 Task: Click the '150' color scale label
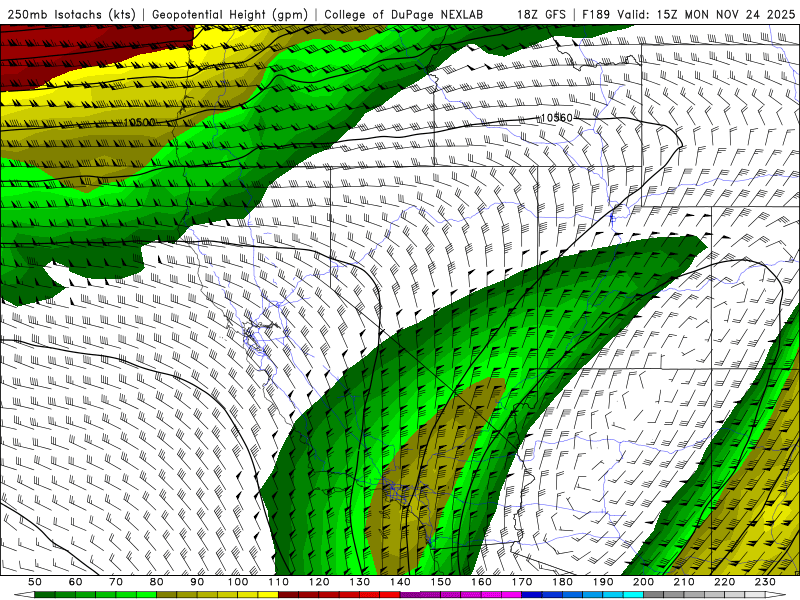click(441, 582)
